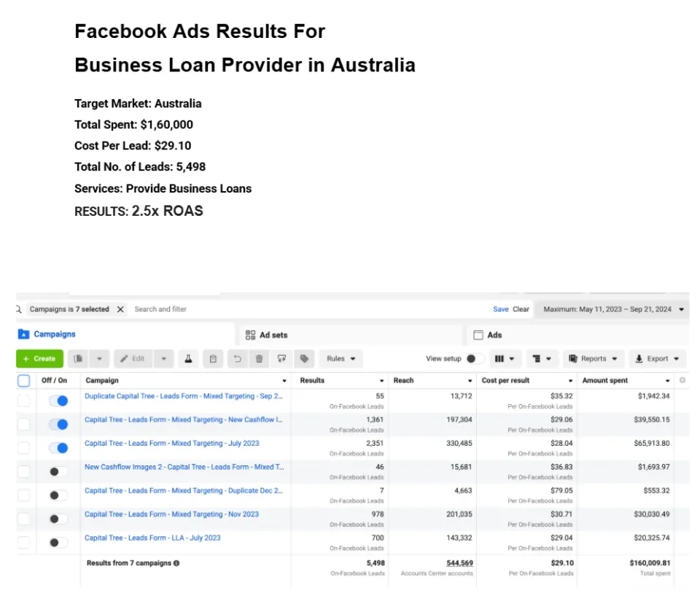
Task: Open Duplicate Capital Tree Sep campaign link
Action: 184,395
